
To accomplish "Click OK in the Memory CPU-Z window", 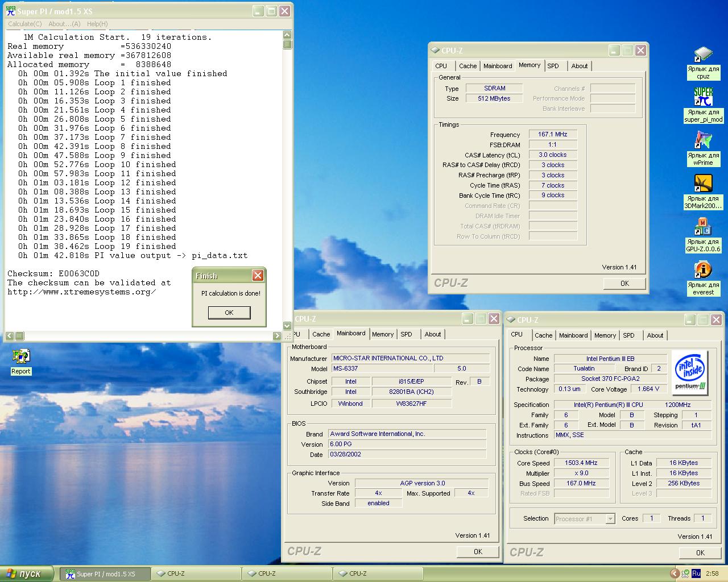I will coord(625,283).
